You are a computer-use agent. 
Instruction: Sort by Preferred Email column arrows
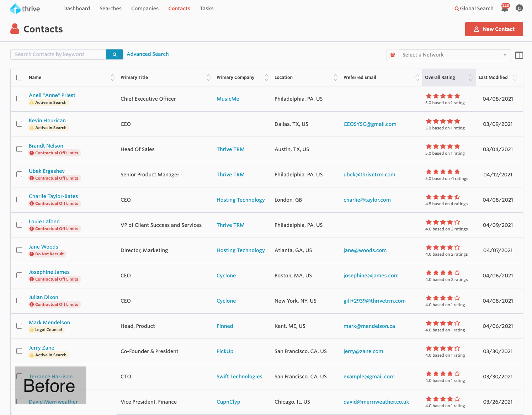pos(417,78)
